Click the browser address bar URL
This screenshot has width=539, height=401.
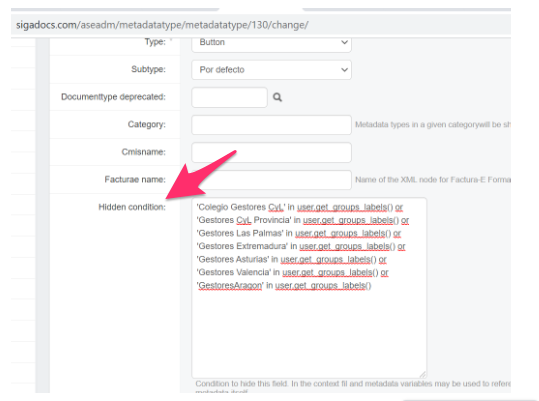[x=162, y=25]
